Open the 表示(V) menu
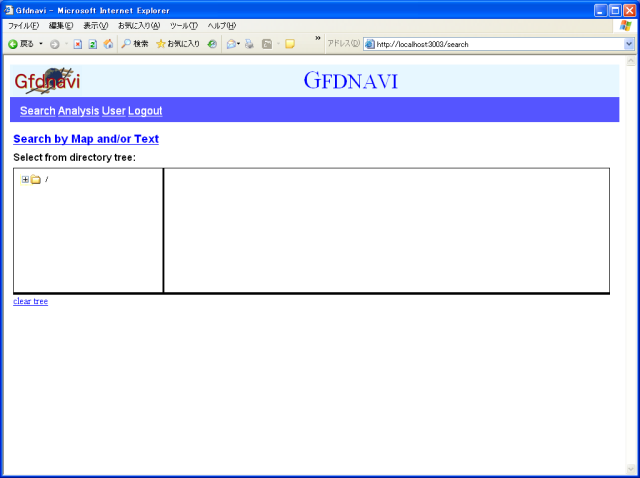Viewport: 640px width, 478px height. click(x=96, y=26)
